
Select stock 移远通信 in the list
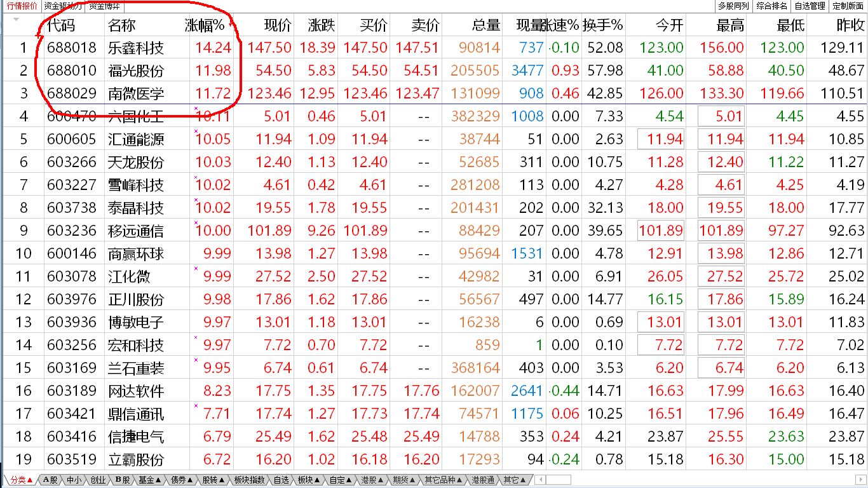136,231
